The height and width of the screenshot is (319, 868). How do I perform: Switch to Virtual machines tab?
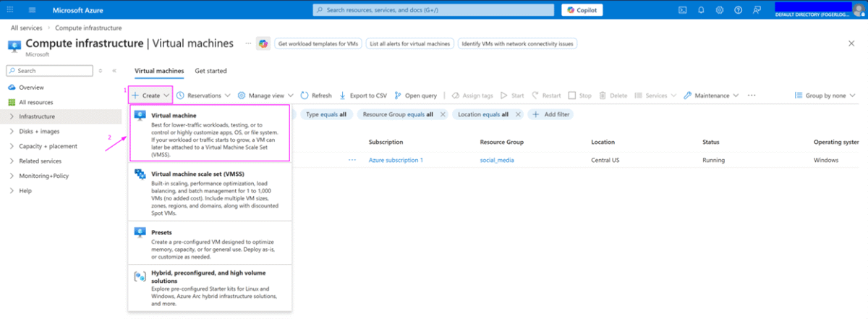tap(159, 71)
